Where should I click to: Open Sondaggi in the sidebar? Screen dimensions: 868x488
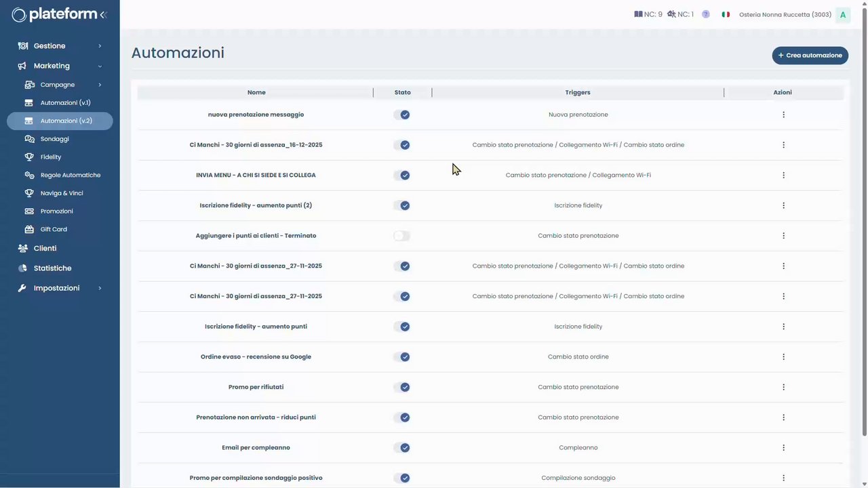click(54, 139)
